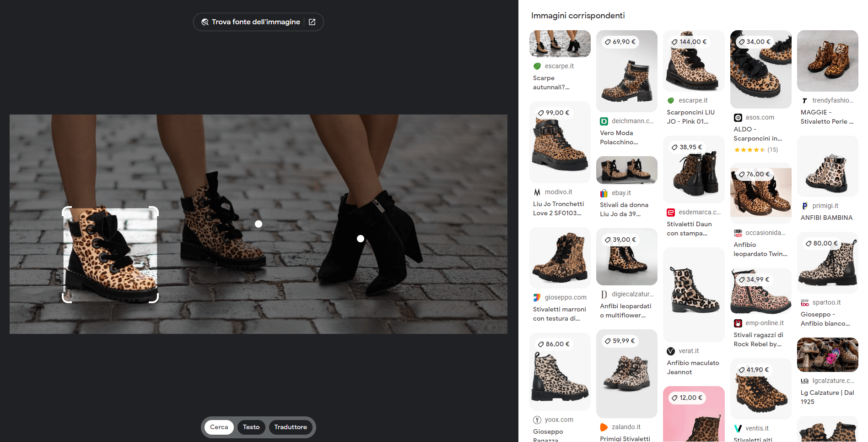Screen dimensions: 868x442
Task: Select the Cerca mode tab
Action: pyautogui.click(x=219, y=427)
